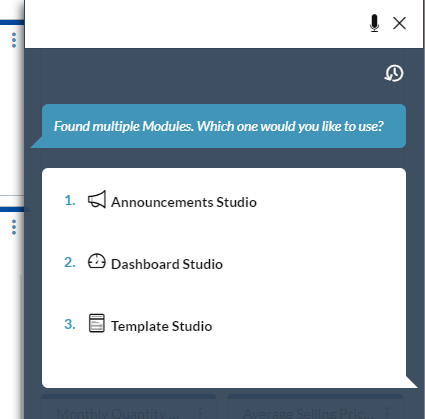The width and height of the screenshot is (425, 419).
Task: Click the 'Found multiple Modules' message bubble
Action: [x=218, y=126]
